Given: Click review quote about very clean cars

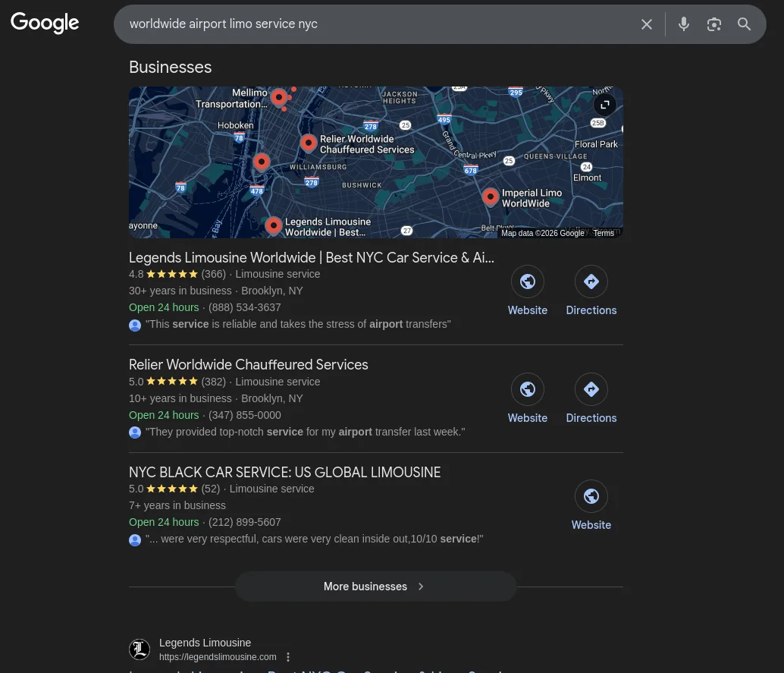Looking at the screenshot, I should tap(314, 539).
